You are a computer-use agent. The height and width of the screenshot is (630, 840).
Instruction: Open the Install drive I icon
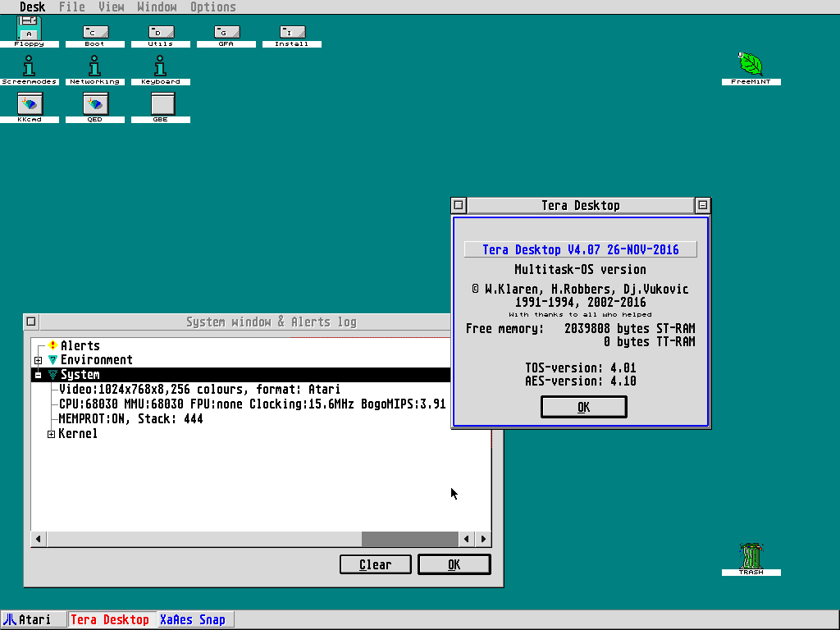(x=292, y=32)
